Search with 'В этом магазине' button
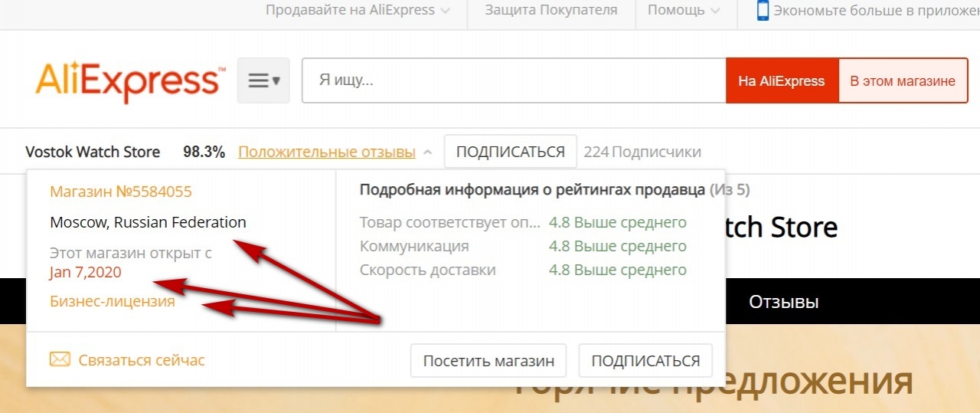 pyautogui.click(x=903, y=80)
